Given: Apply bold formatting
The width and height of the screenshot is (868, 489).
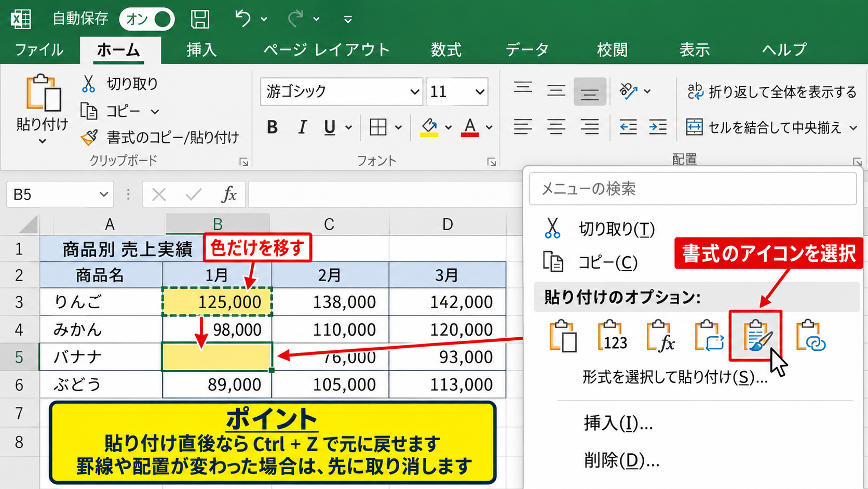Looking at the screenshot, I should (273, 127).
